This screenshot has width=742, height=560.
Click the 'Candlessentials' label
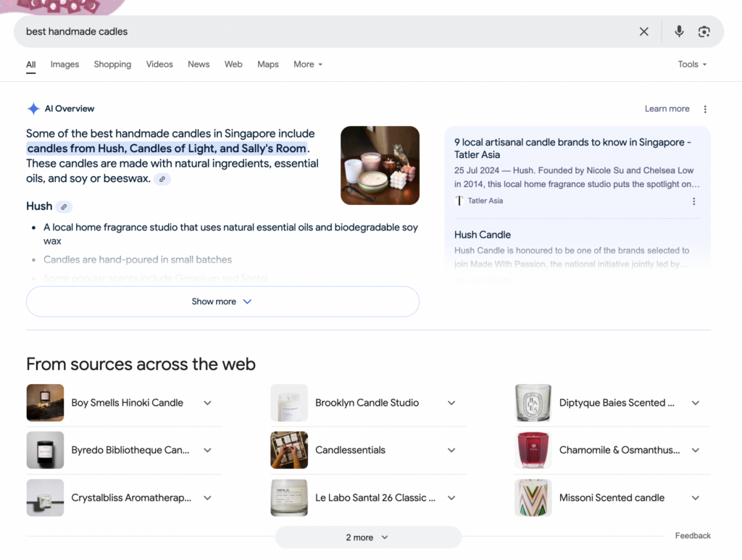tap(350, 451)
